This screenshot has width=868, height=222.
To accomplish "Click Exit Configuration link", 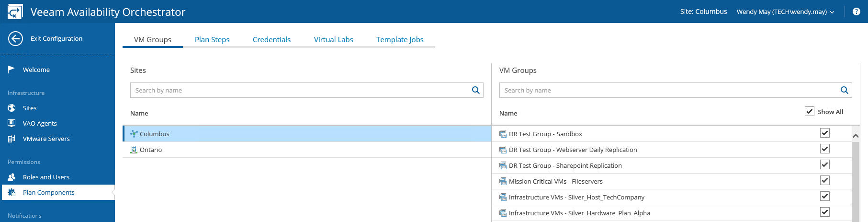I will tap(56, 38).
